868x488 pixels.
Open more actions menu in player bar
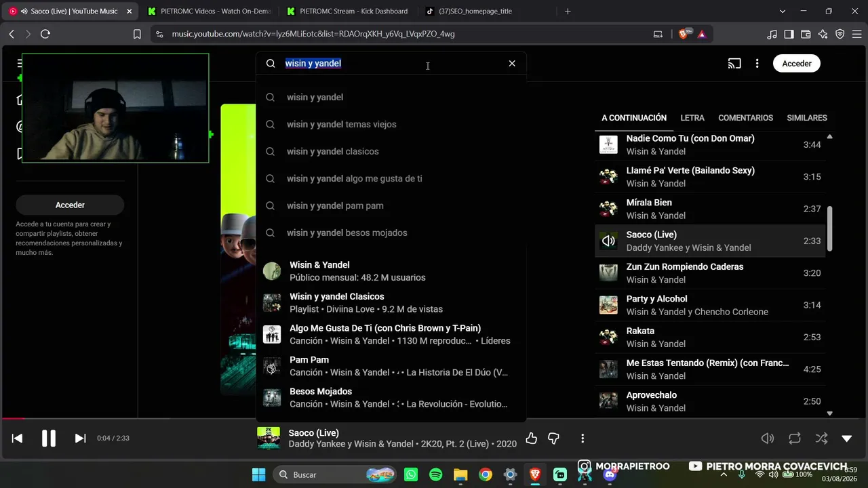coord(583,439)
